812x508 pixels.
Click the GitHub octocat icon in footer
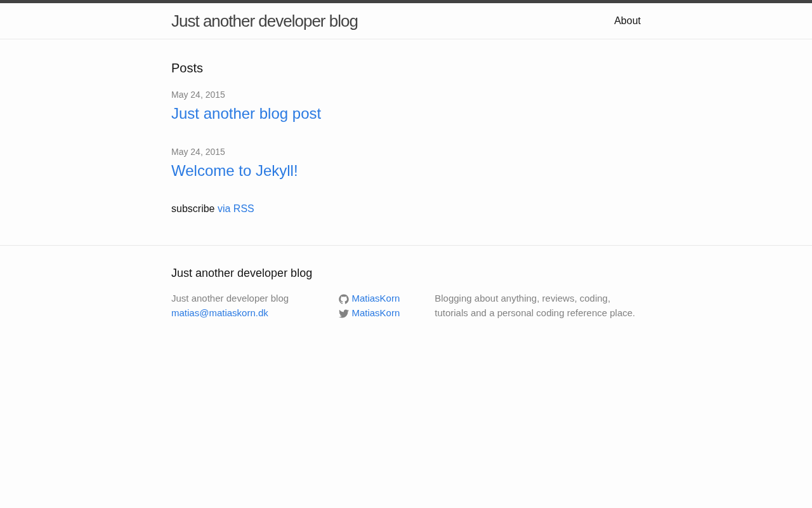pos(344,299)
